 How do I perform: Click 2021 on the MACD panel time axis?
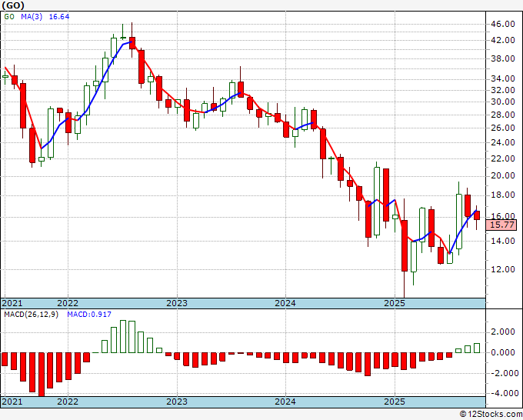click(12, 402)
